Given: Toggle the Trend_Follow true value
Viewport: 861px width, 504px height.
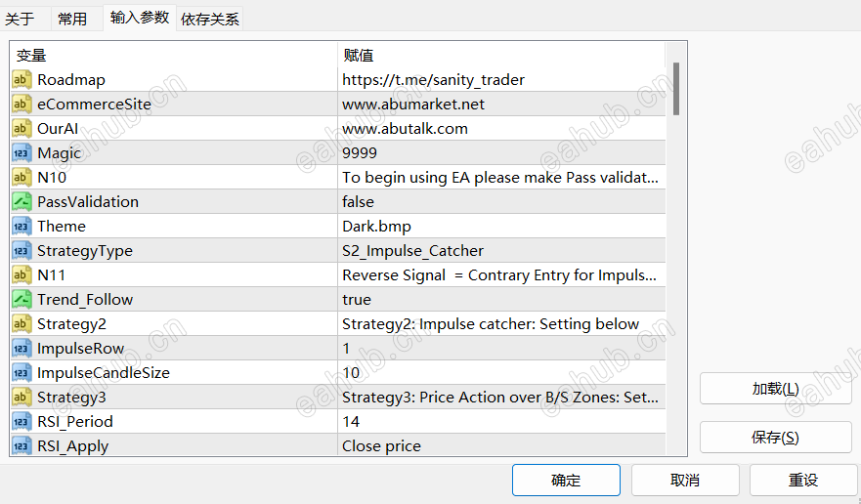Looking at the screenshot, I should pyautogui.click(x=501, y=299).
